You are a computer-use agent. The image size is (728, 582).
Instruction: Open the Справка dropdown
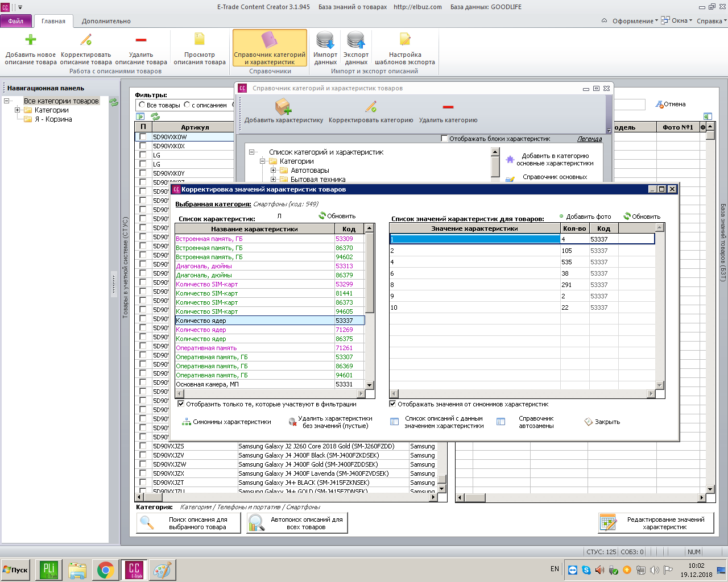point(712,21)
